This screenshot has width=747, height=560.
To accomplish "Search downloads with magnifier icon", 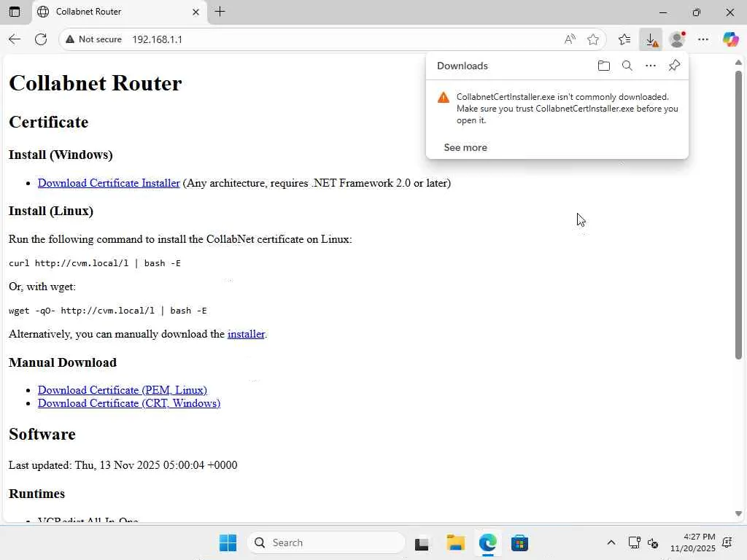I will coord(627,66).
